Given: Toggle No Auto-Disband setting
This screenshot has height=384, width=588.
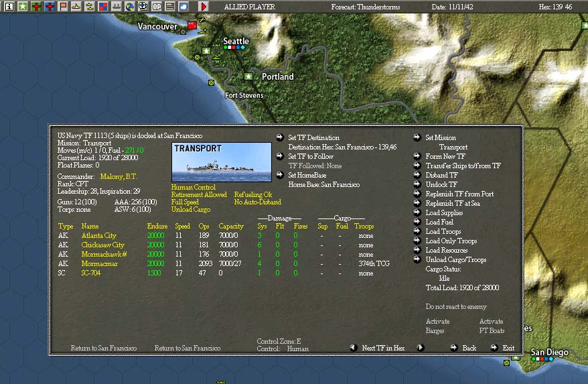Looking at the screenshot, I should (x=258, y=202).
